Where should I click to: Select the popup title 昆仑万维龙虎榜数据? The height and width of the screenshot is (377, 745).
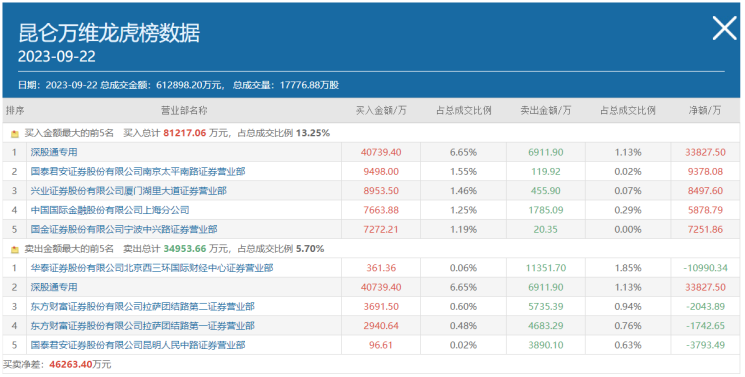point(109,33)
